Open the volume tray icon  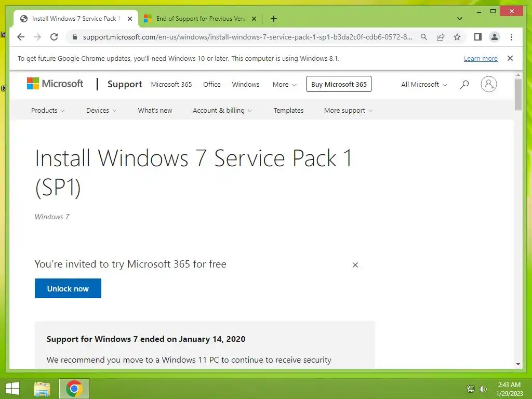[483, 389]
